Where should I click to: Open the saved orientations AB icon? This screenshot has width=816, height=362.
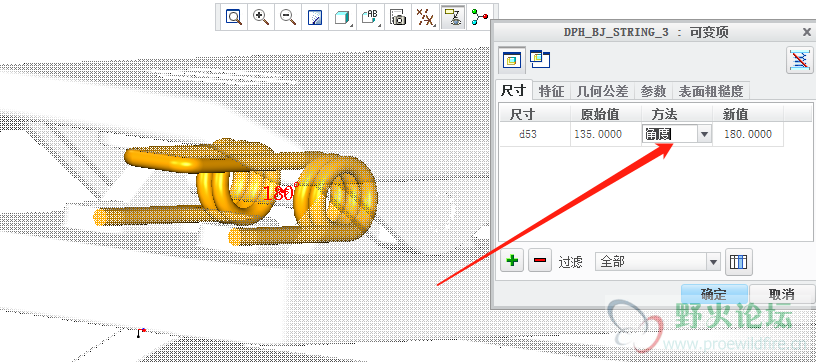click(x=370, y=17)
